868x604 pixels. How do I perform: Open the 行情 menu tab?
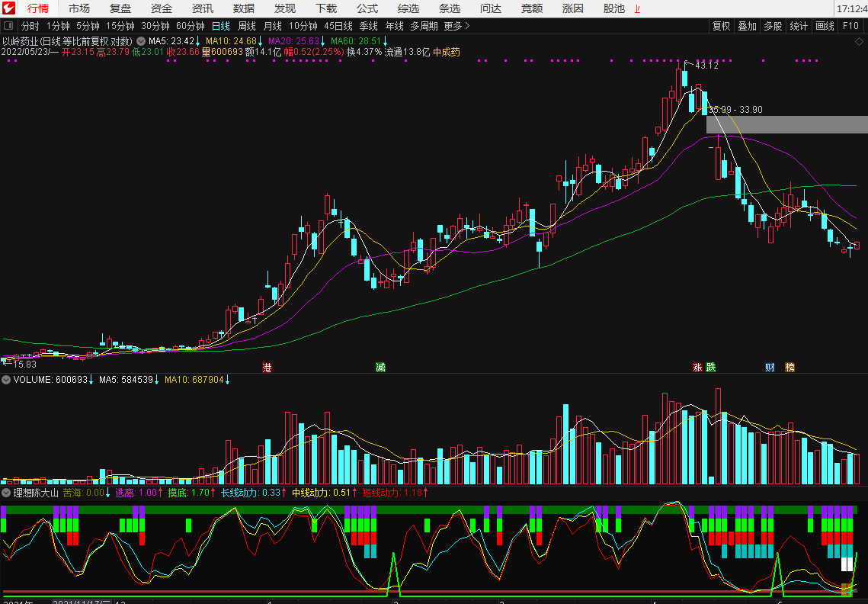coord(38,8)
